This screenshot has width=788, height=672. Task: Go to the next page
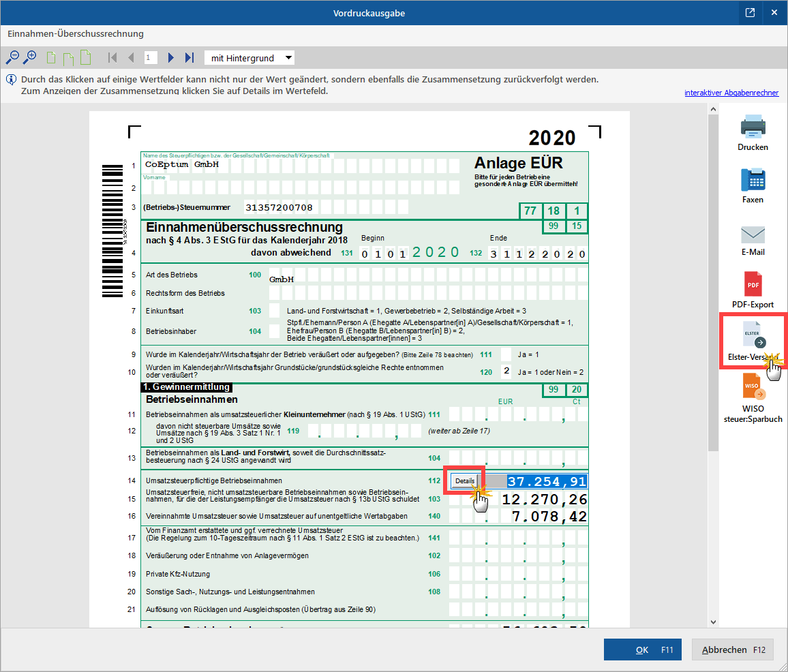pyautogui.click(x=170, y=58)
